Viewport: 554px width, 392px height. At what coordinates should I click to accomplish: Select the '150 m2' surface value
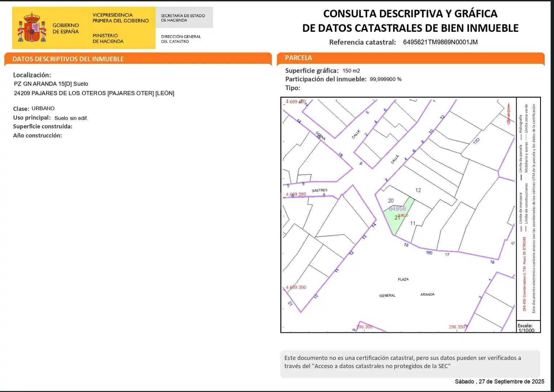(x=351, y=71)
